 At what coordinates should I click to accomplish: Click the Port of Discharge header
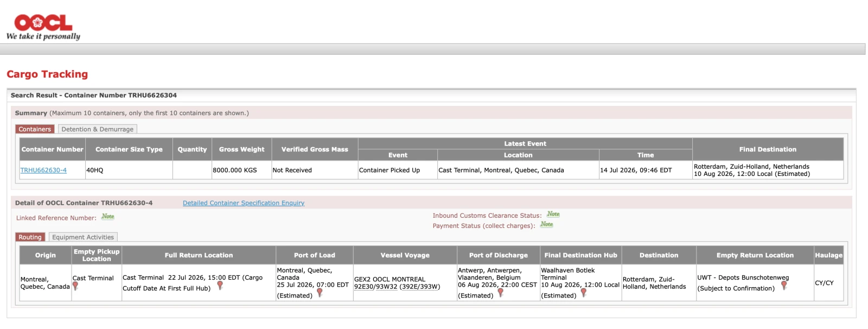[499, 255]
